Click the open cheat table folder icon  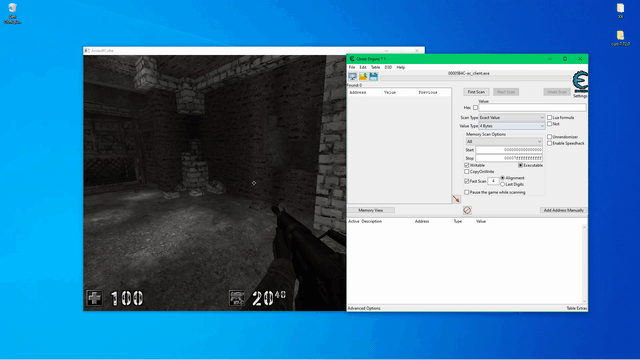coord(363,77)
